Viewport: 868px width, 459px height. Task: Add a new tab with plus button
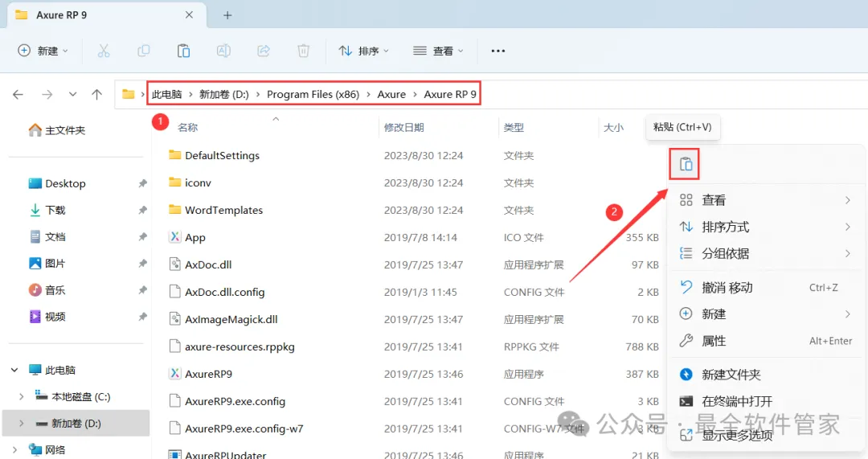click(x=227, y=15)
